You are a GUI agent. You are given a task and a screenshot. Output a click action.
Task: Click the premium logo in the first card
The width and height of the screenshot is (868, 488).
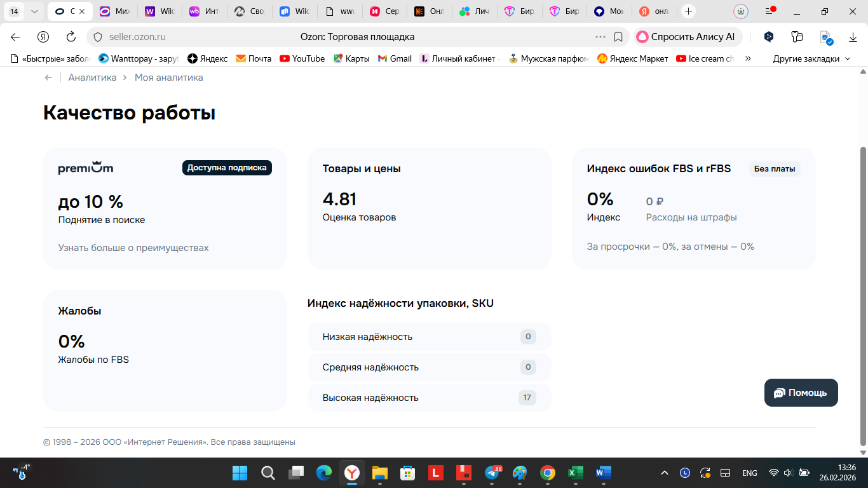(86, 168)
